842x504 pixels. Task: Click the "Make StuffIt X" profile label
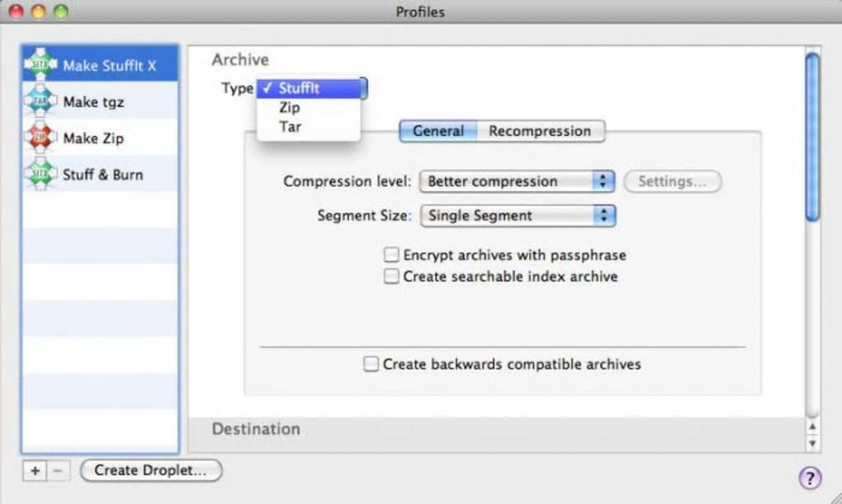(110, 65)
